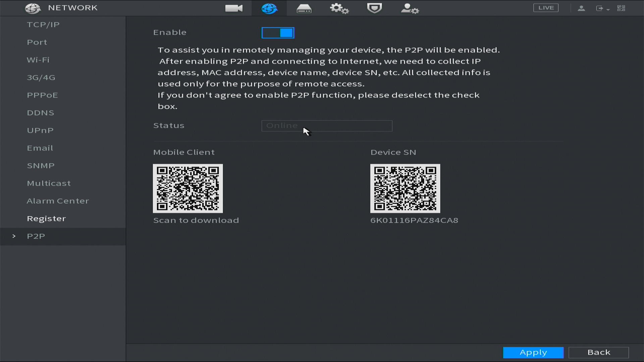Open the Security shield icon
This screenshot has height=362, width=644.
374,8
